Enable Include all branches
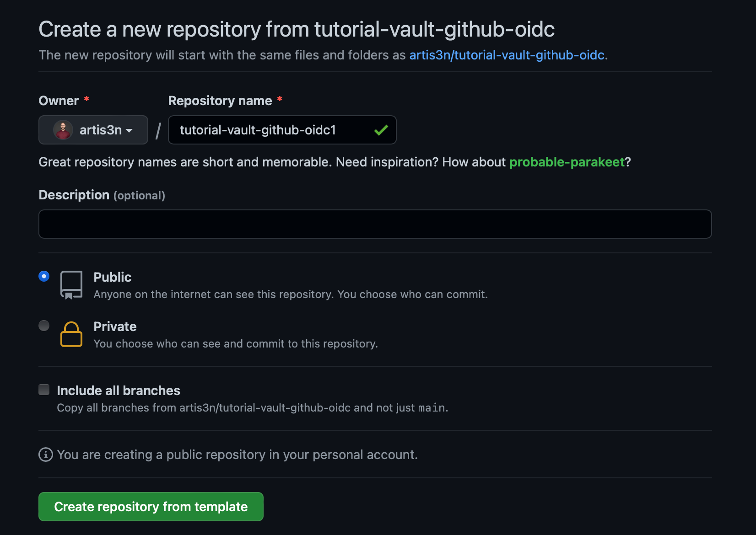Viewport: 756px width, 535px height. [x=43, y=390]
